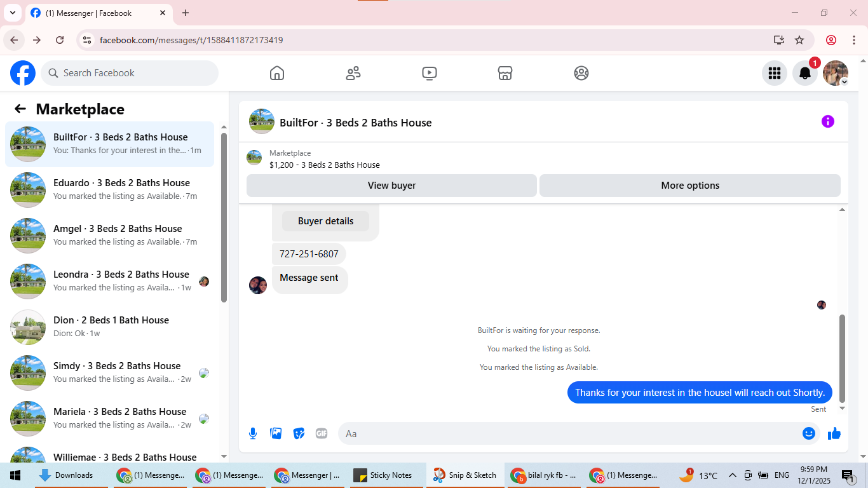Image resolution: width=868 pixels, height=488 pixels.
Task: Go to Facebook home via logo
Action: tap(23, 73)
